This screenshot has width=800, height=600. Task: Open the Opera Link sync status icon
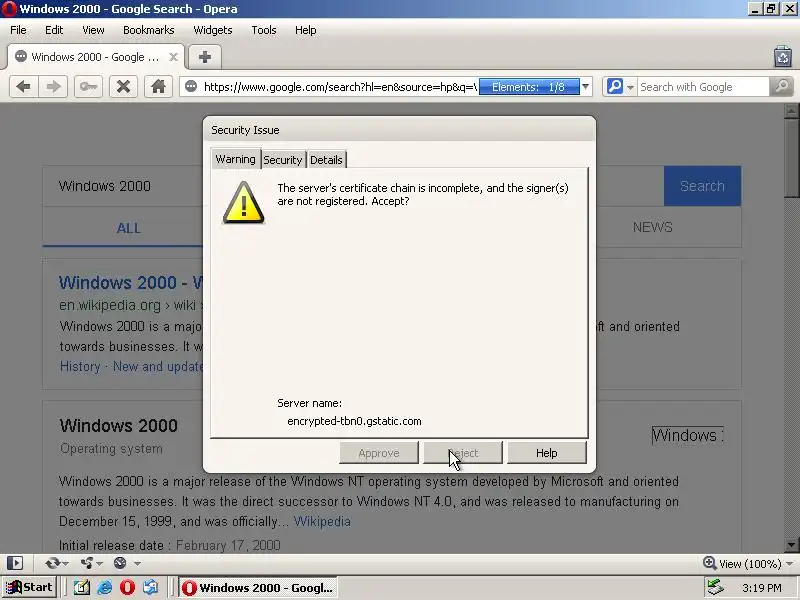tap(52, 563)
